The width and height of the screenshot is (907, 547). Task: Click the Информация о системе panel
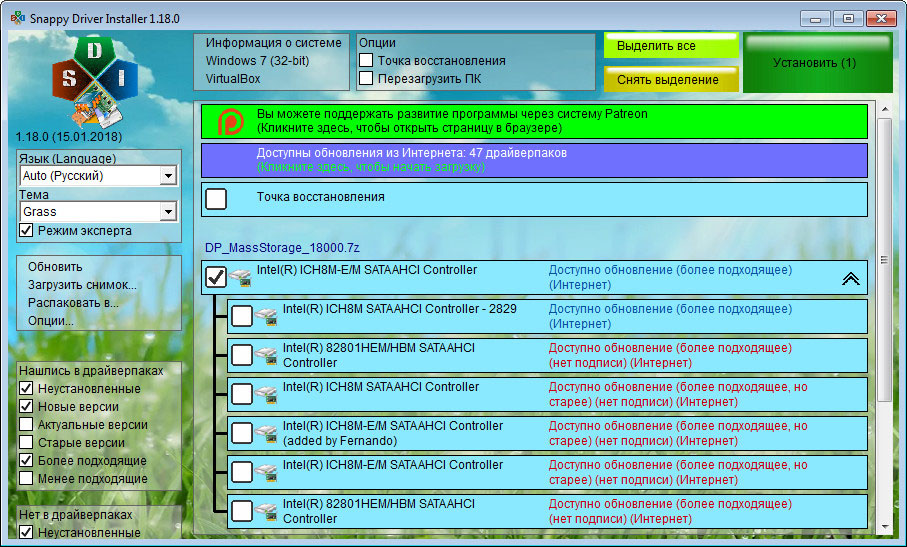point(271,61)
